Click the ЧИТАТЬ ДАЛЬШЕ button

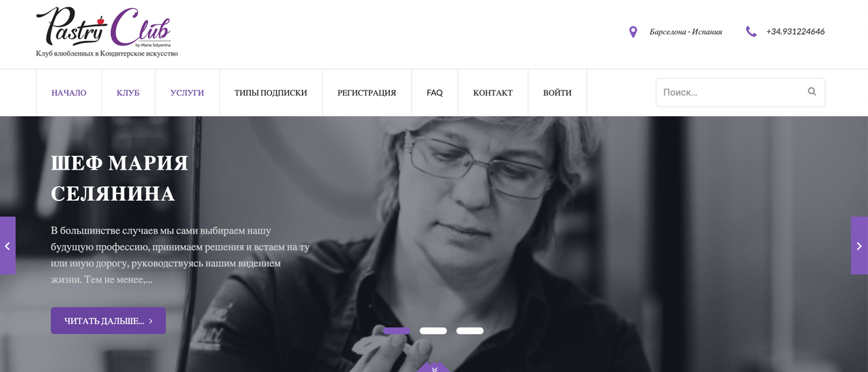pyautogui.click(x=108, y=320)
